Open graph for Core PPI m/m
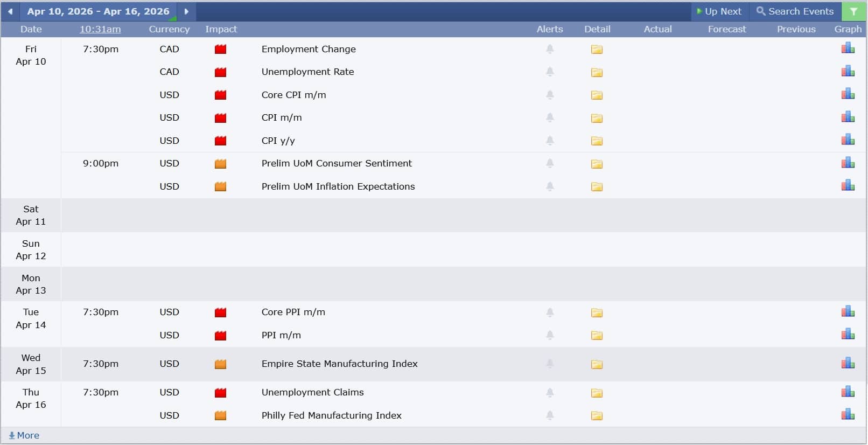868x445 pixels. [848, 311]
